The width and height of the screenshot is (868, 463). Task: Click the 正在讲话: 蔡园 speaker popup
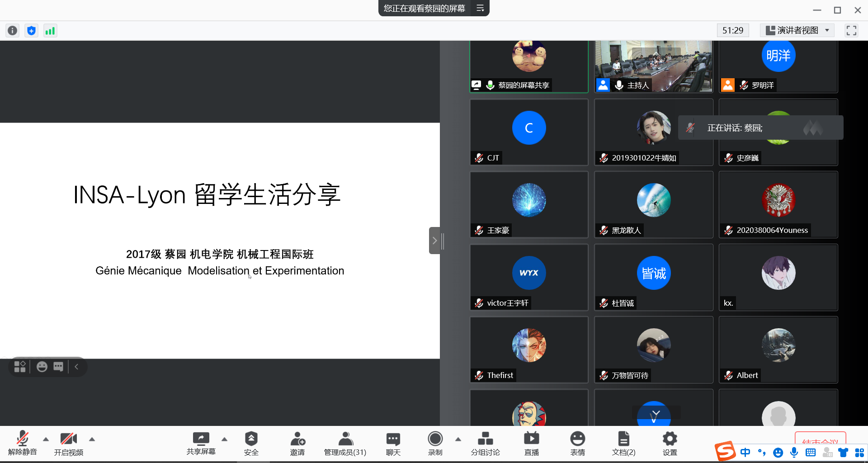[x=760, y=128]
